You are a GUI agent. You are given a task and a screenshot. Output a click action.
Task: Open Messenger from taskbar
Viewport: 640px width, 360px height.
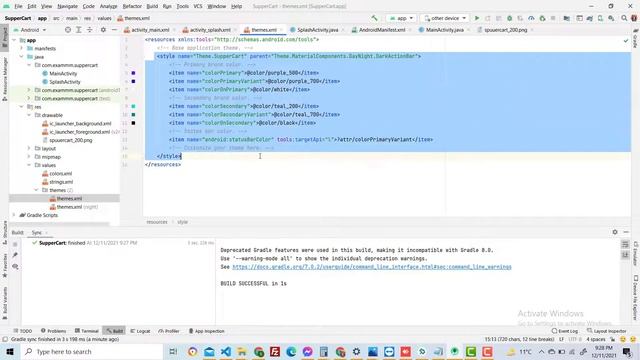(307, 351)
